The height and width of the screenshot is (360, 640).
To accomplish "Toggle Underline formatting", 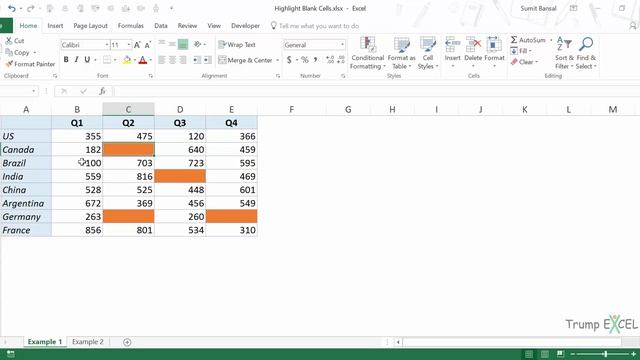I will click(x=87, y=60).
